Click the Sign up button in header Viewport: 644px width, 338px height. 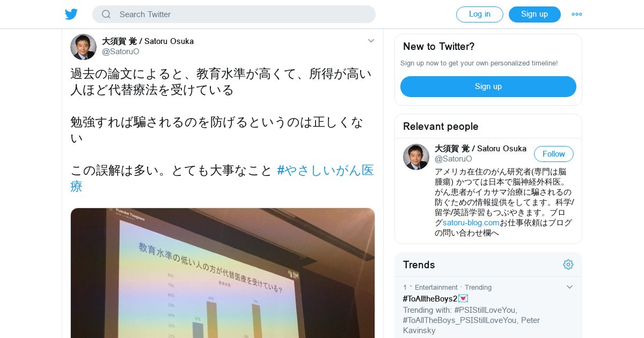[535, 14]
